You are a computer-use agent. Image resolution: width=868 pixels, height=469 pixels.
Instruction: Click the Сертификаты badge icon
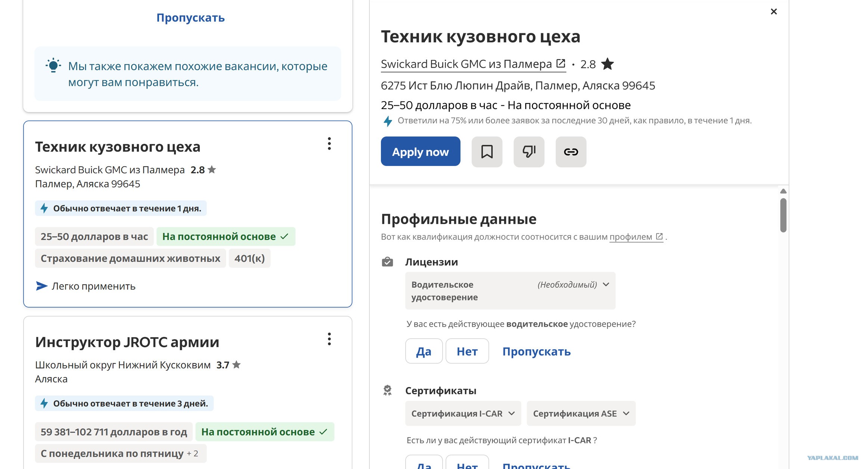[387, 391]
